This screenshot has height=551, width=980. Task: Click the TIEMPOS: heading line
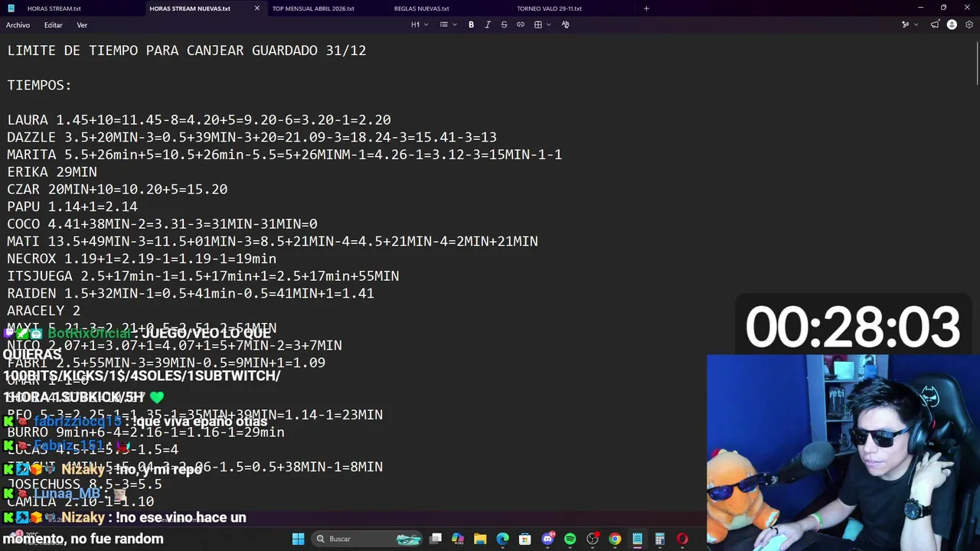pos(40,85)
